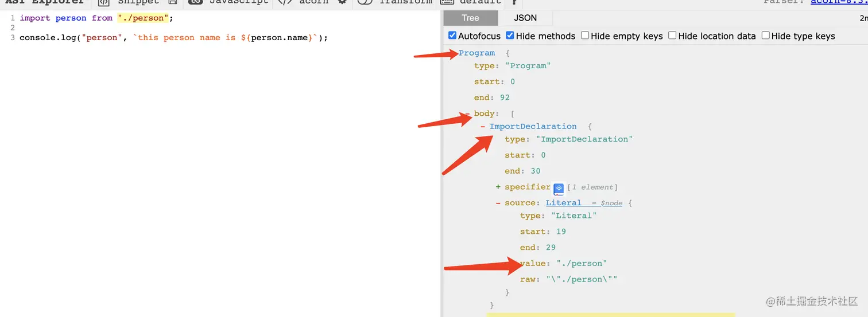Image resolution: width=868 pixels, height=317 pixels.
Task: Open the parser settings gear icon
Action: point(343,2)
